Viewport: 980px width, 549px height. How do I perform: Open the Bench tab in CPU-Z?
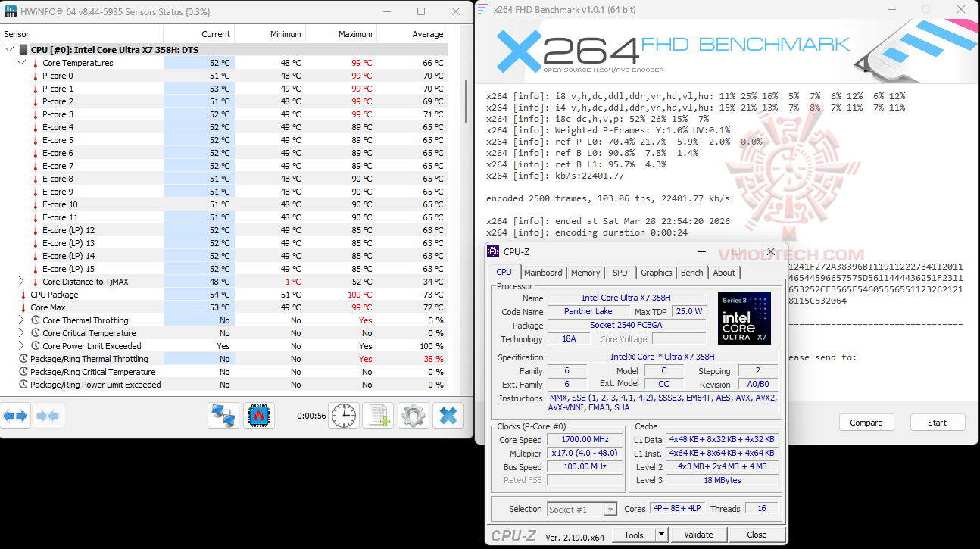(691, 272)
